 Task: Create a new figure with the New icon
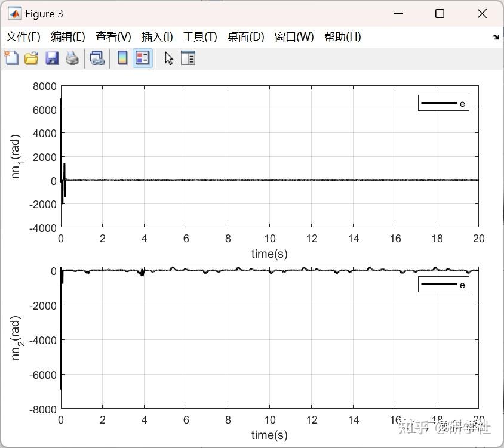click(11, 58)
